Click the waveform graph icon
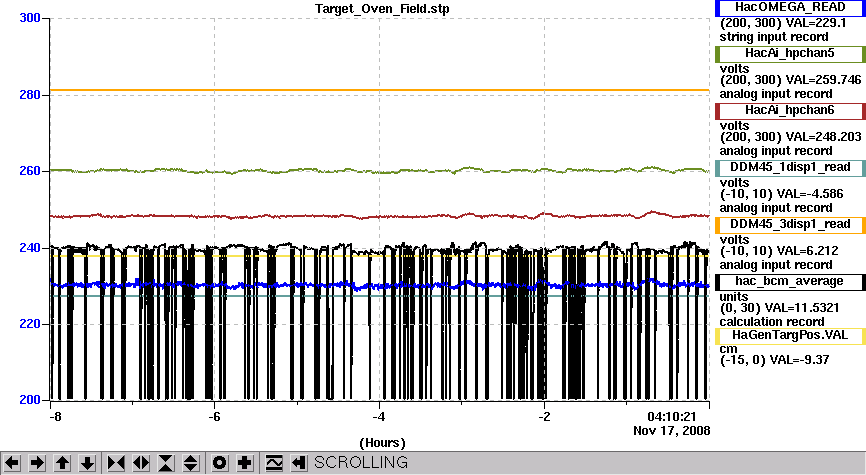 pyautogui.click(x=274, y=462)
